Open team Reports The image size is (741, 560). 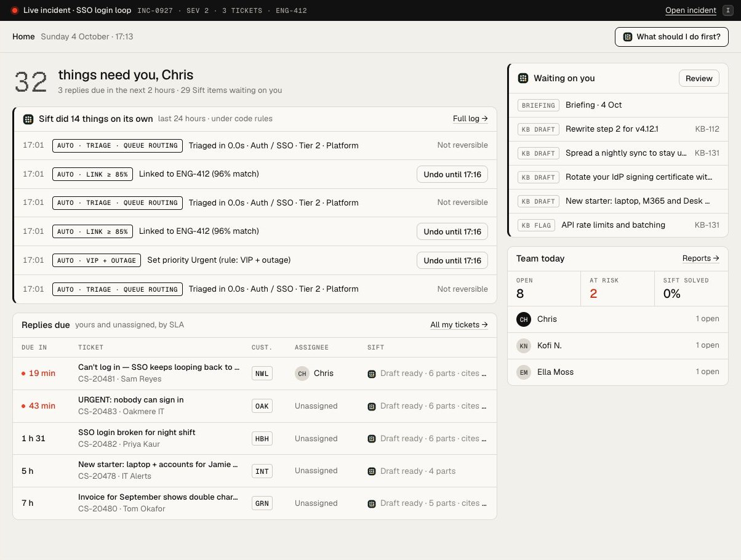pyautogui.click(x=701, y=258)
